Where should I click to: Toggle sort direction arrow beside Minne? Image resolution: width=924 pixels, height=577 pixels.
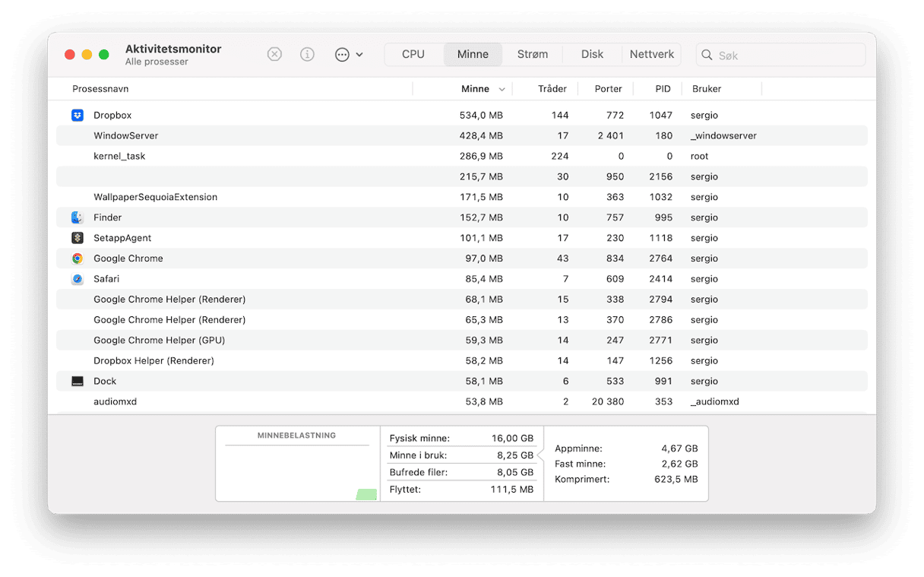click(502, 90)
